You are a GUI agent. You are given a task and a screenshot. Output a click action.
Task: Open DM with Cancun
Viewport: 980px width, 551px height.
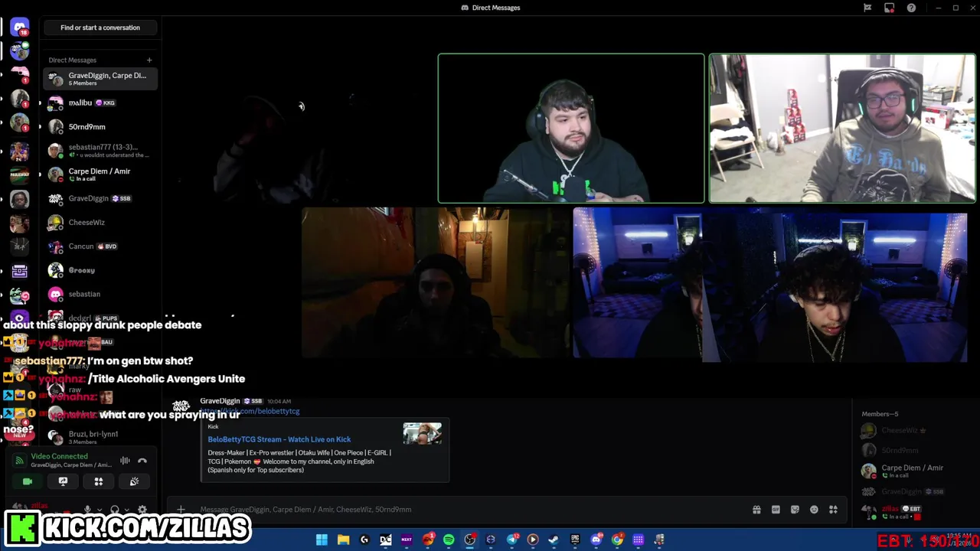click(100, 246)
